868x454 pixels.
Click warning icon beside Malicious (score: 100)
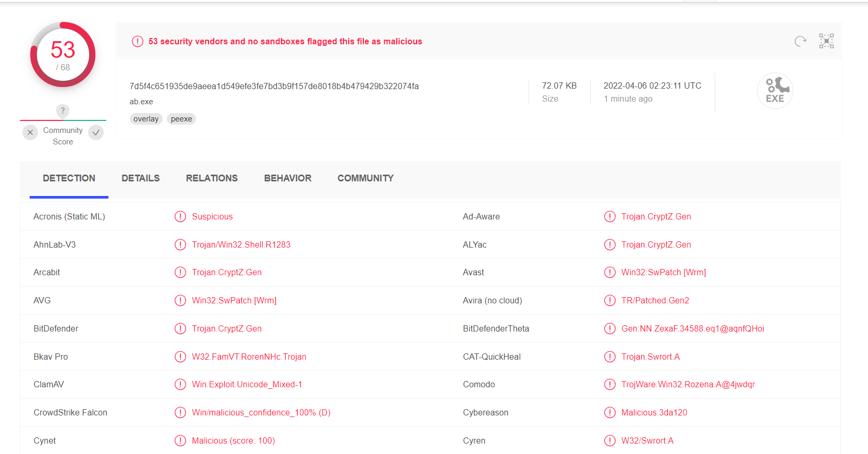[180, 440]
